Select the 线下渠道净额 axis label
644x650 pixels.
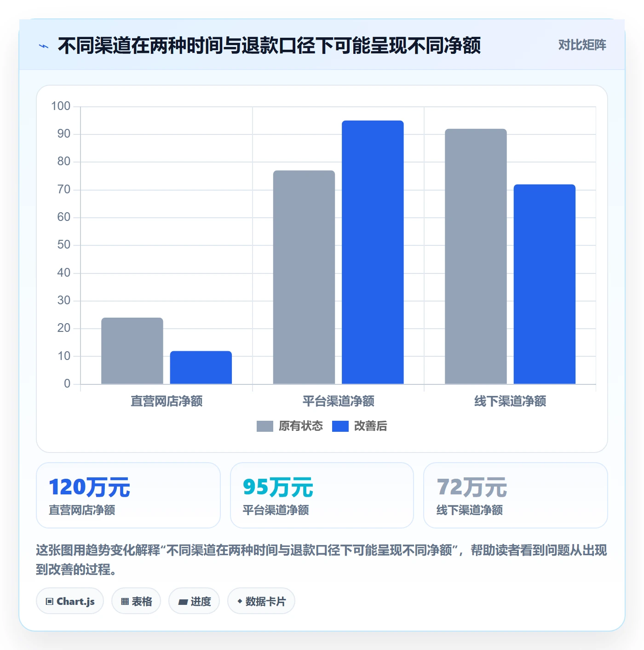510,401
